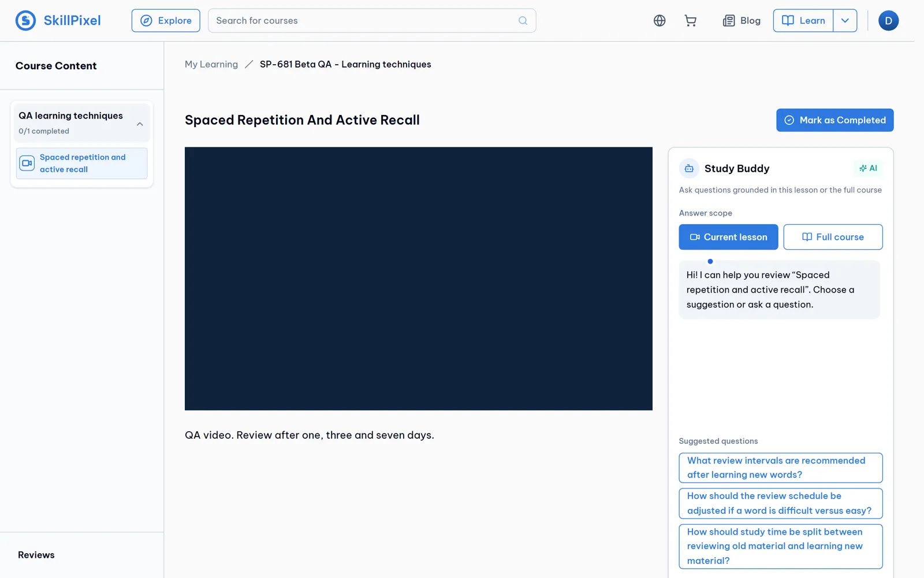The width and height of the screenshot is (924, 578).
Task: Ask about recommended review intervals
Action: (781, 468)
